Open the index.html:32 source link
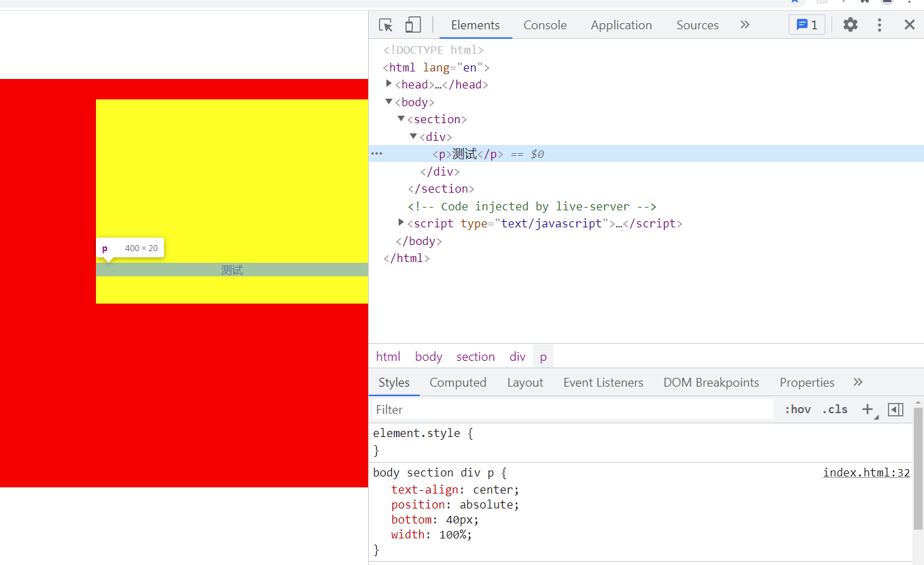924x565 pixels. click(x=866, y=472)
